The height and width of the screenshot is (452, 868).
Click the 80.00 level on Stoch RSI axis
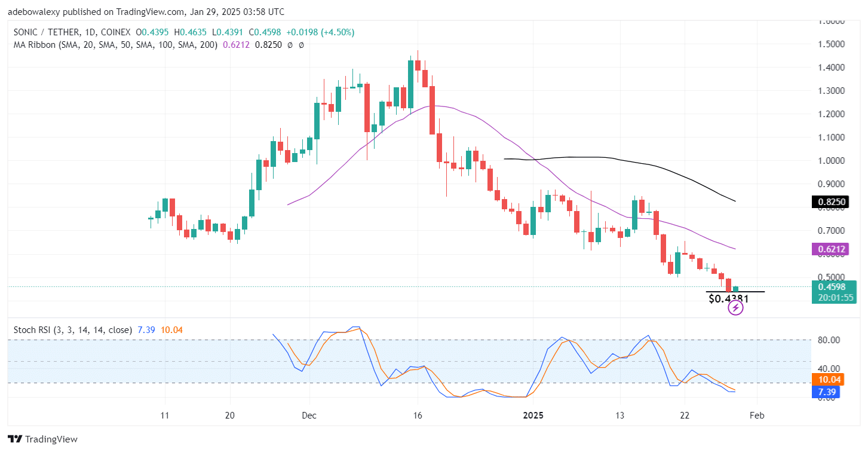point(829,340)
